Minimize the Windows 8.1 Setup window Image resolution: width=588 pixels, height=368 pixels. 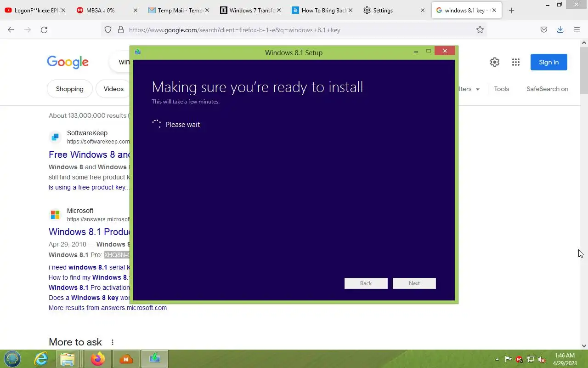click(416, 52)
